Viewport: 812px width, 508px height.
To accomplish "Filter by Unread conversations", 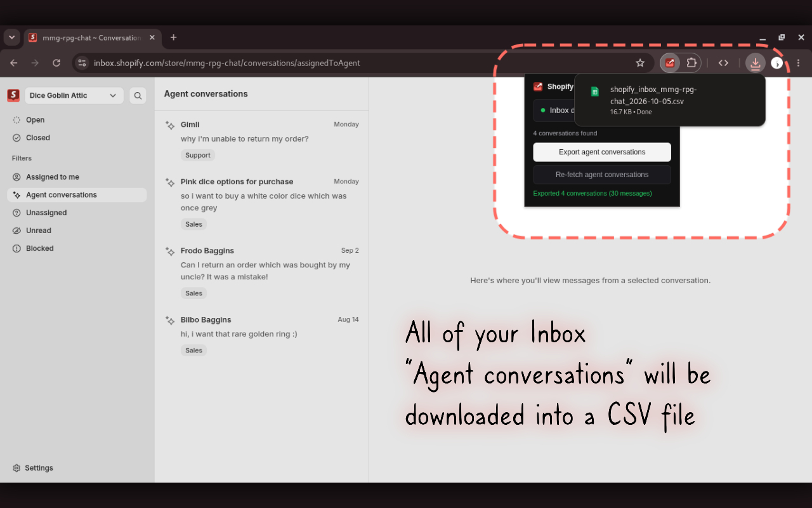I will pyautogui.click(x=77, y=231).
